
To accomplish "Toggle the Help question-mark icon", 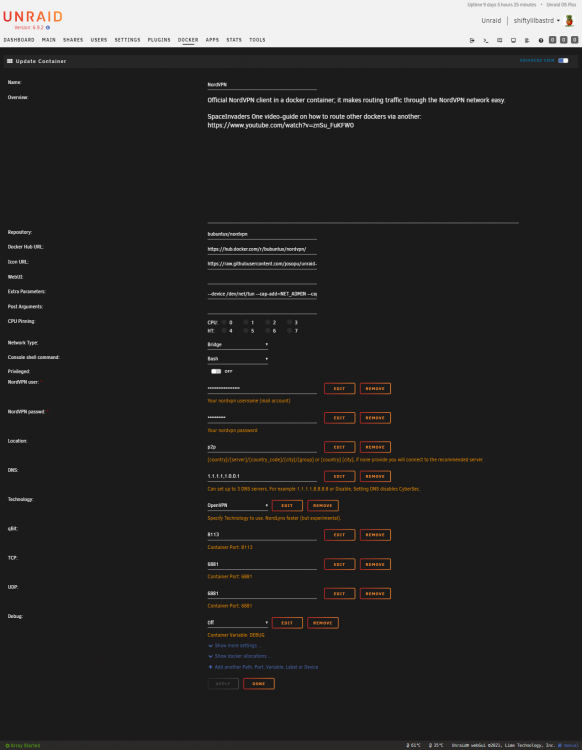I will [x=541, y=40].
